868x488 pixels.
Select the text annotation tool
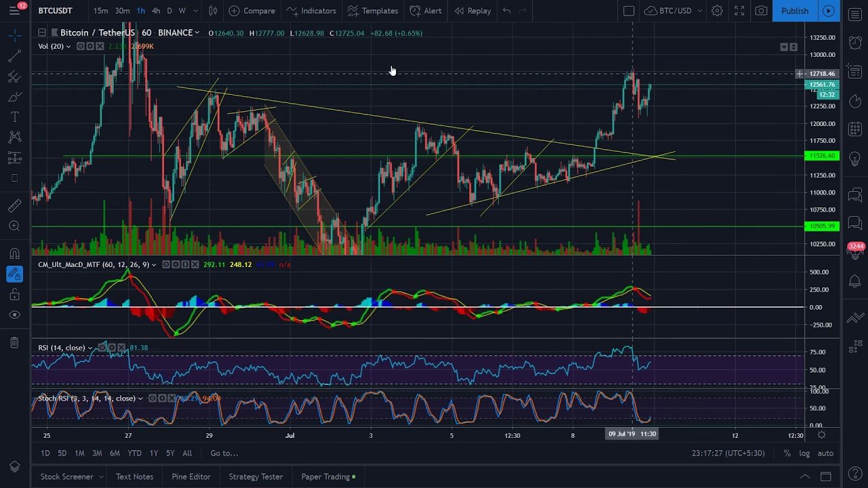coord(14,117)
